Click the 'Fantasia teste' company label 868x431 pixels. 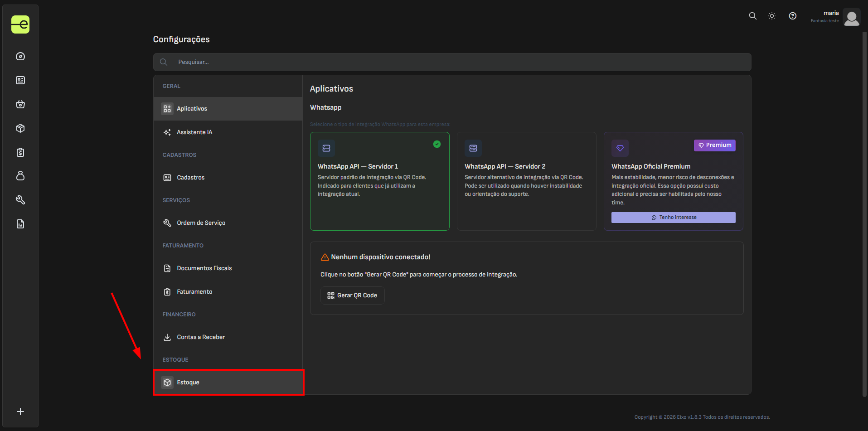pos(825,21)
